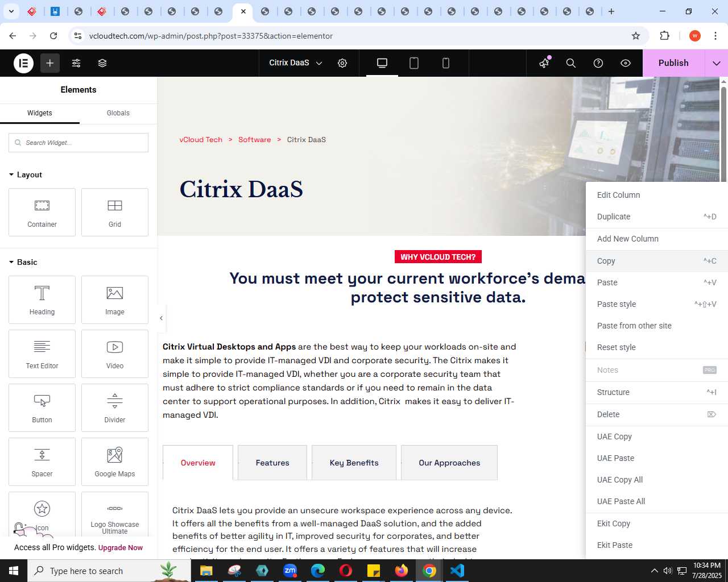Open the Overview tab on the page
The image size is (728, 582).
pyautogui.click(x=198, y=463)
